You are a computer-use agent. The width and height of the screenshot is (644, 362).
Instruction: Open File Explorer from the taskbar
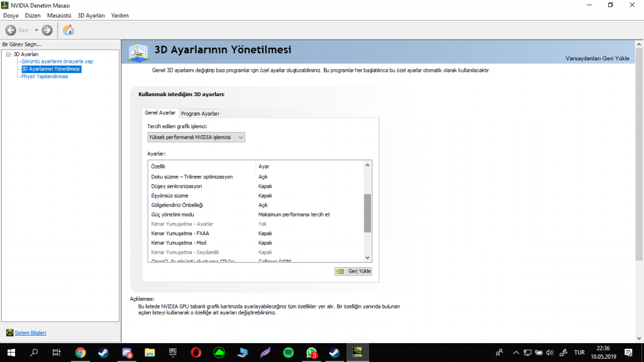click(150, 353)
